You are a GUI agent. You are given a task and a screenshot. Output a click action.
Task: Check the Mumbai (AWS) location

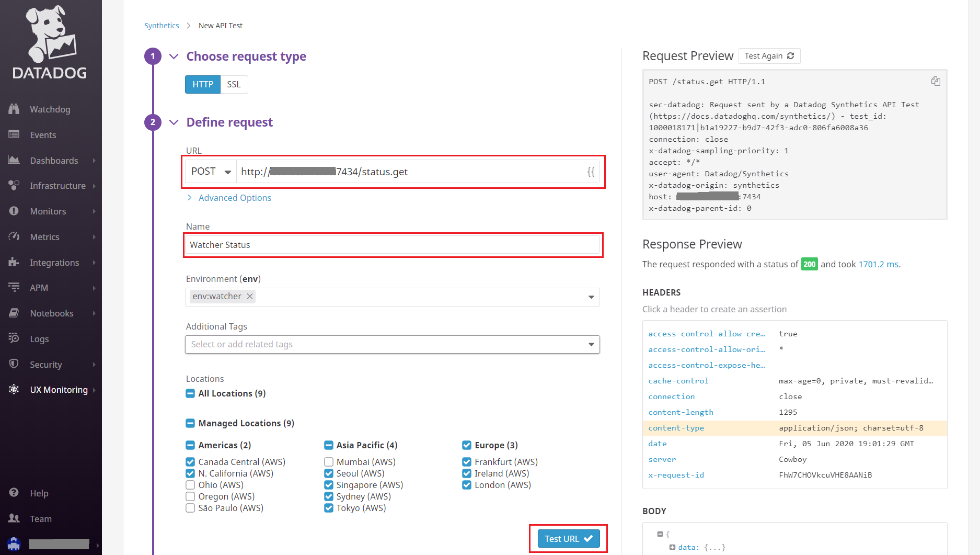pos(329,462)
